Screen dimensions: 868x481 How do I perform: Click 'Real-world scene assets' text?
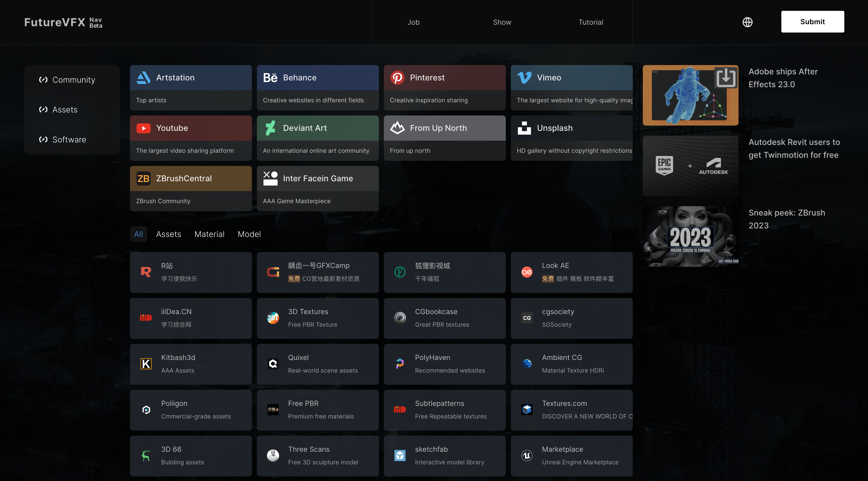point(323,370)
